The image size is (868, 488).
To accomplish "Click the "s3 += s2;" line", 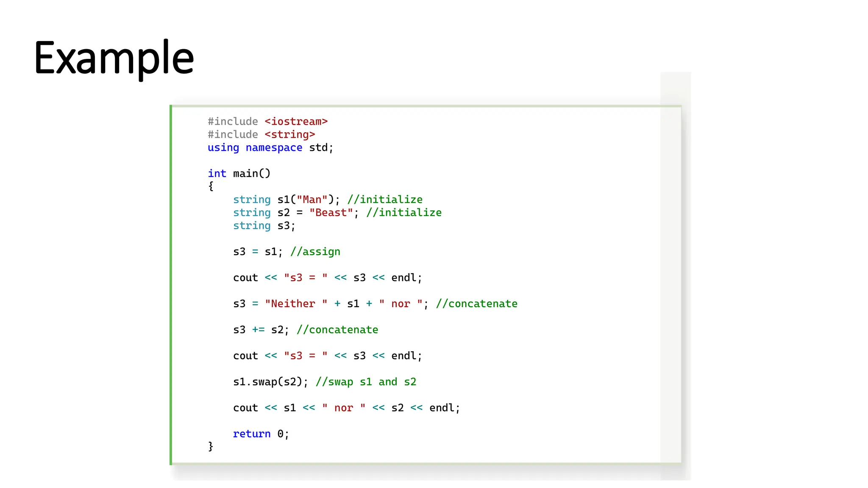I will 306,330.
